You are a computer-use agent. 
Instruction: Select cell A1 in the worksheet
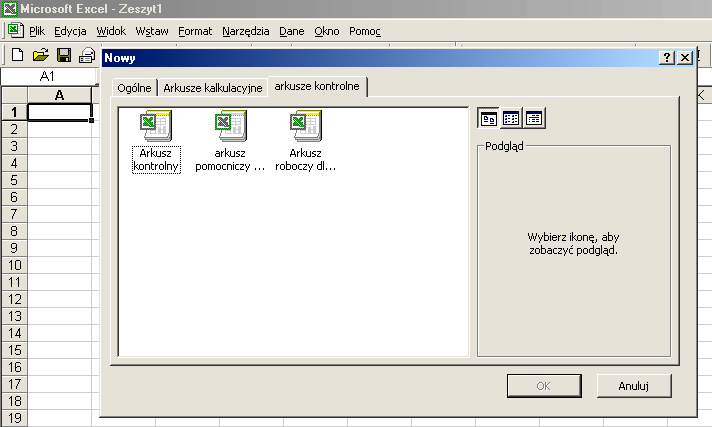60,112
